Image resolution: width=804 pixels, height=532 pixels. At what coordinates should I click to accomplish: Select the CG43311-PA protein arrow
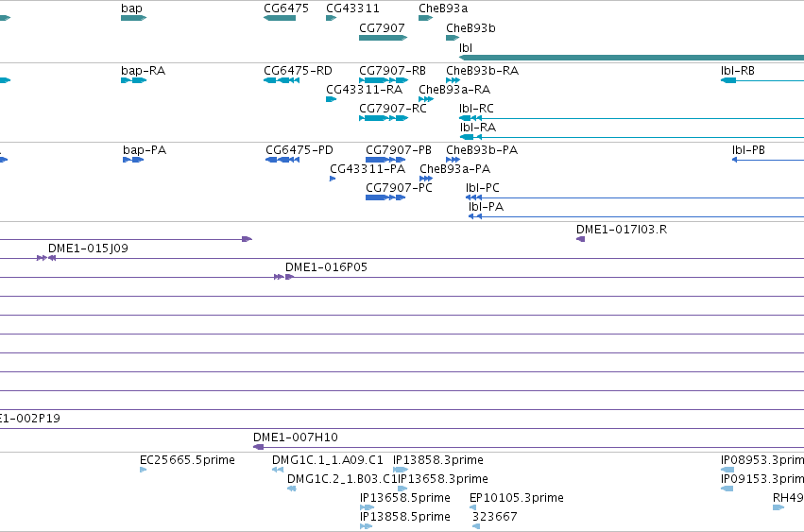tap(333, 179)
